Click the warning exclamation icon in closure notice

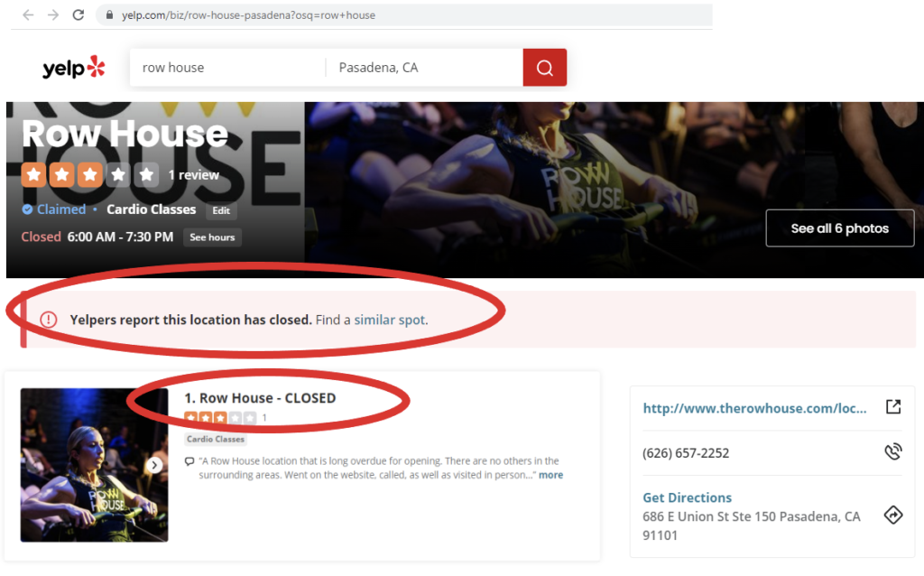point(49,320)
